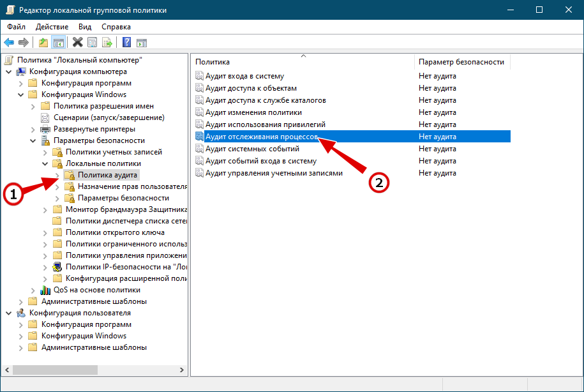Click the icon beside Аудит изменения политики
Screen dimensions: 584x392
(199, 112)
